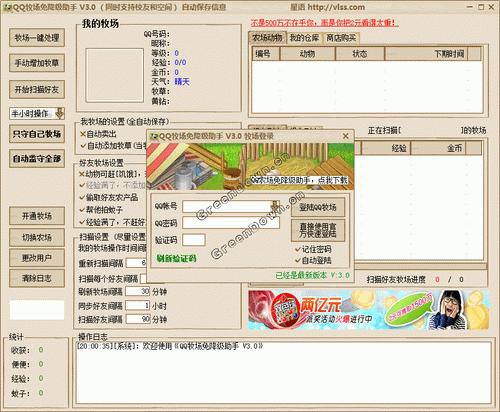Click the 登陆QQ牧场 button
500x412 pixels.
click(x=318, y=207)
